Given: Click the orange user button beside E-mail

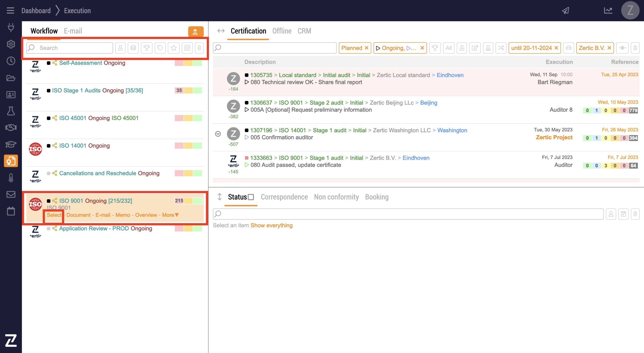Looking at the screenshot, I should [x=195, y=31].
